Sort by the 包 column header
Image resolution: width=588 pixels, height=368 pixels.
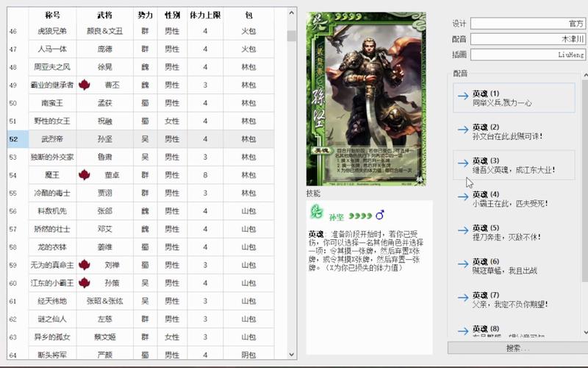248,15
